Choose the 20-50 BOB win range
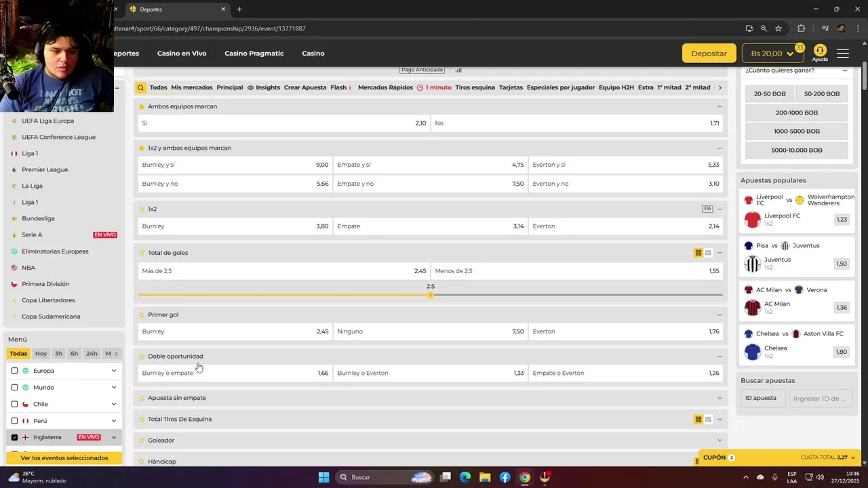The image size is (868, 488). [x=770, y=94]
